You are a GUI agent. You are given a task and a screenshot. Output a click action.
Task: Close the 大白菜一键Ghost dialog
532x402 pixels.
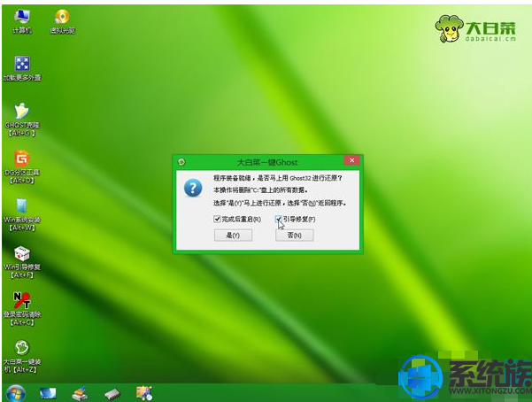pyautogui.click(x=351, y=160)
